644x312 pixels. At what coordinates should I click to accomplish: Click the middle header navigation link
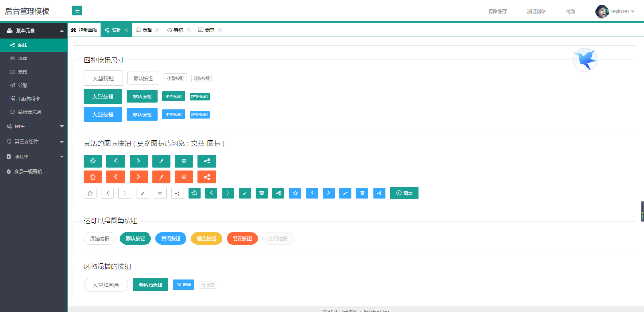click(x=537, y=11)
